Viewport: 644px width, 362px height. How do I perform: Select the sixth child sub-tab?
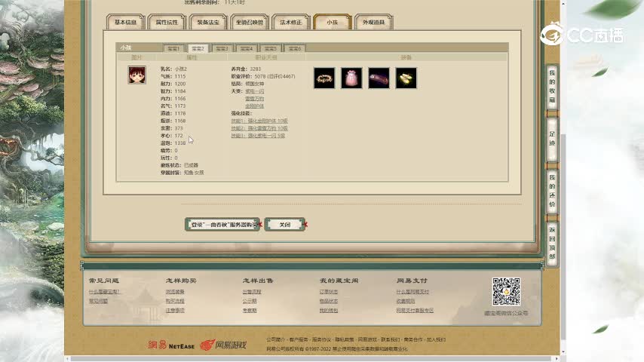[x=295, y=48]
